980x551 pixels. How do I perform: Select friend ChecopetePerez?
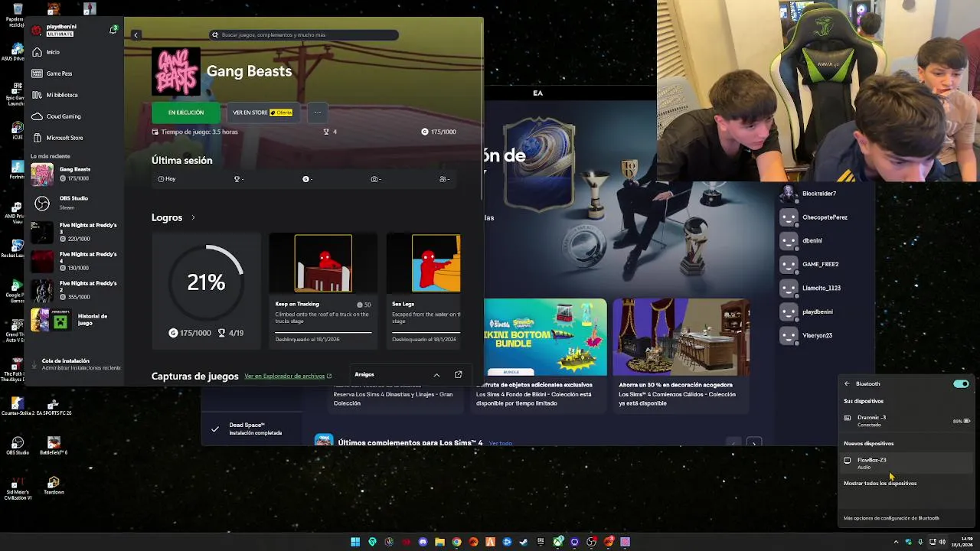click(825, 217)
